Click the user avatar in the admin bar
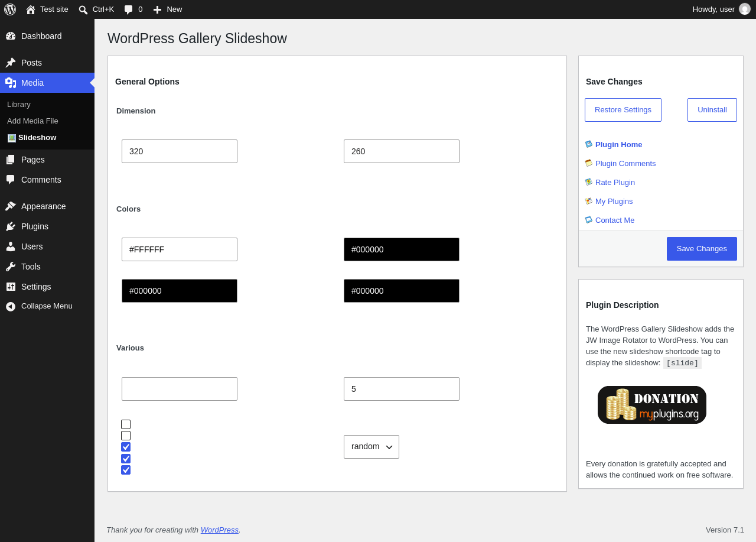Screen dimensions: 756x542 [745, 9]
